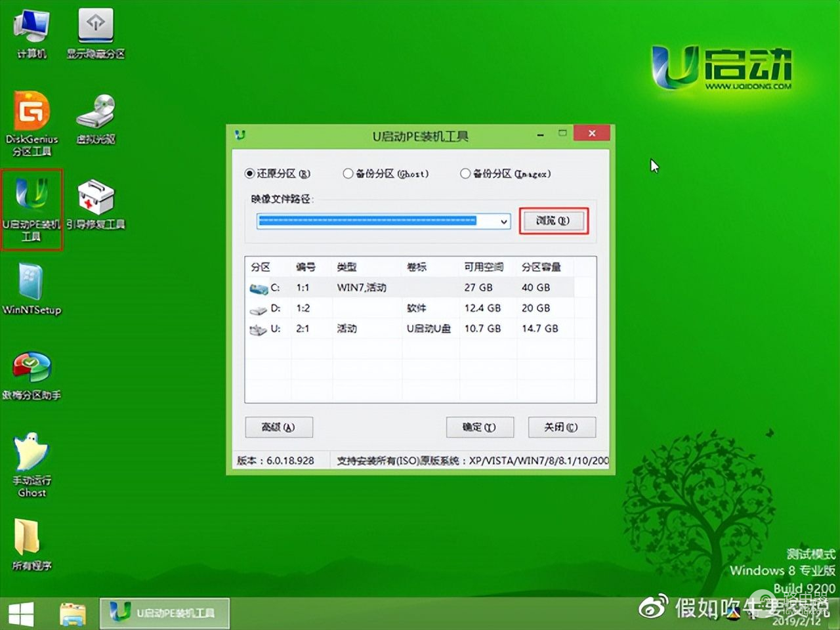Viewport: 840px width, 630px height.
Task: Open the 虚拟光驱 desktop icon
Action: 95,118
